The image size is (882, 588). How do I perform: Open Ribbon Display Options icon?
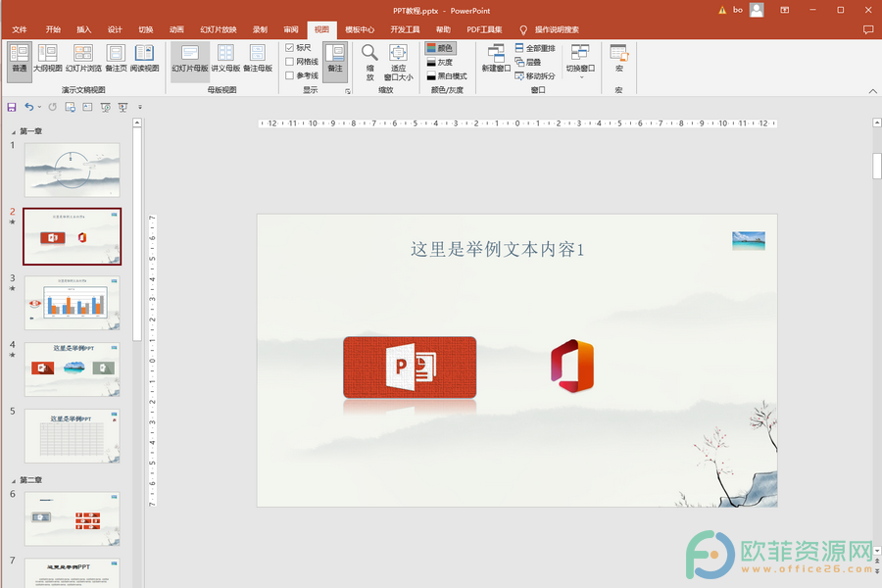tap(784, 10)
